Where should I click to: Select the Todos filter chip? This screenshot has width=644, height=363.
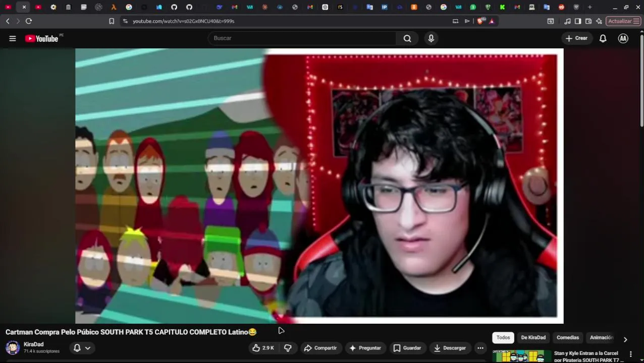(503, 338)
